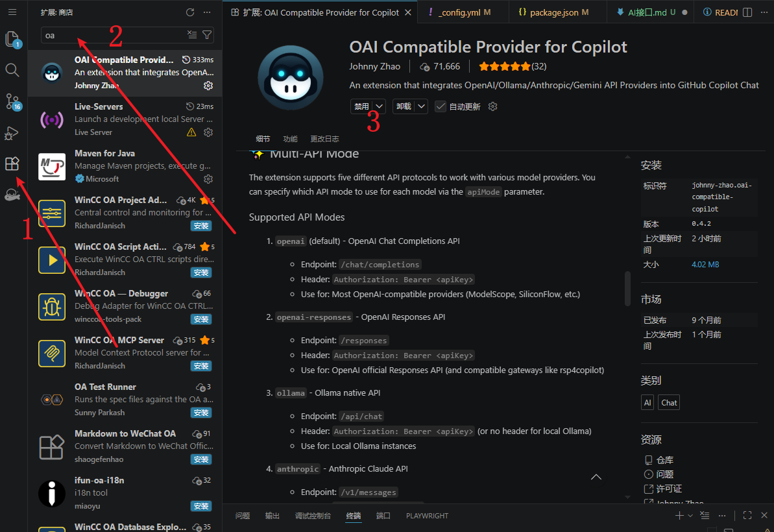
Task: Open the hamburger application menu
Action: 12,12
